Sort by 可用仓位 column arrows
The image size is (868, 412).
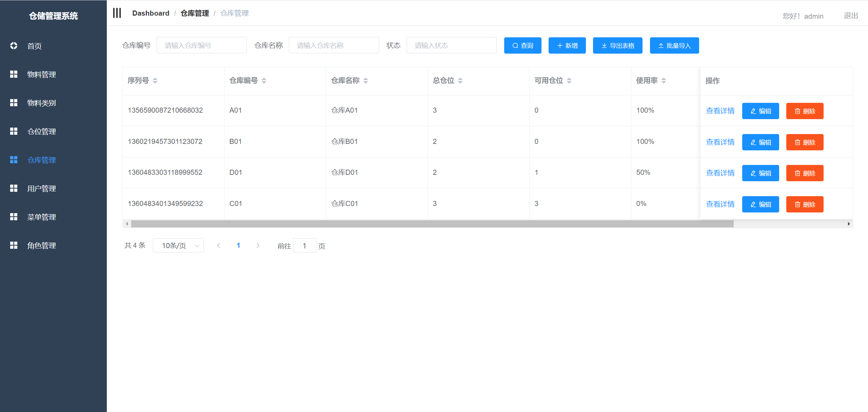point(569,80)
